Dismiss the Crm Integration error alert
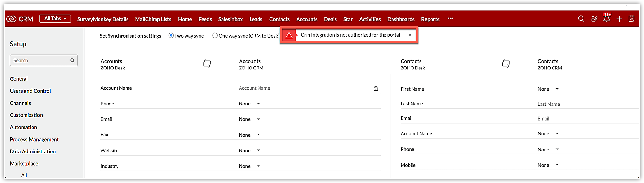Viewport: 644px width, 183px height. coord(410,35)
